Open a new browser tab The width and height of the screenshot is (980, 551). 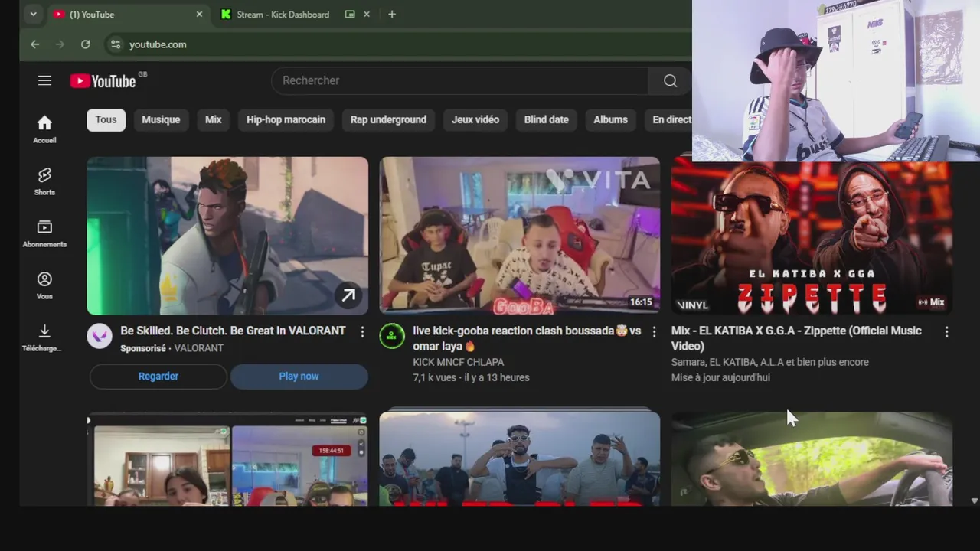tap(391, 14)
